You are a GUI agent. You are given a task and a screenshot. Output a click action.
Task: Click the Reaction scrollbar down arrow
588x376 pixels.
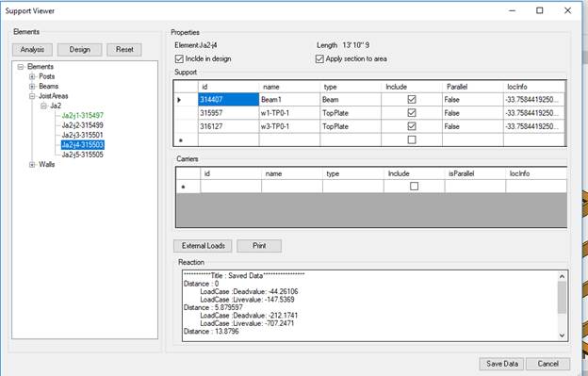(562, 335)
